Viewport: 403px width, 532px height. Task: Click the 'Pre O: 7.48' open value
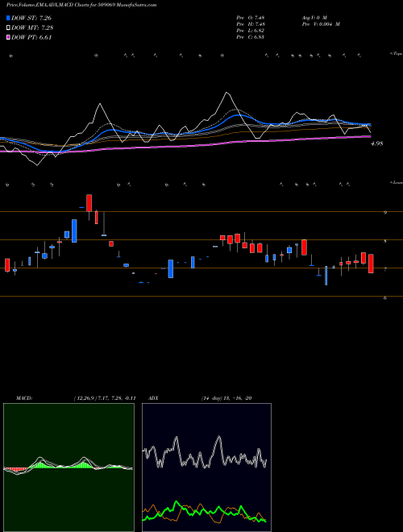(x=251, y=18)
